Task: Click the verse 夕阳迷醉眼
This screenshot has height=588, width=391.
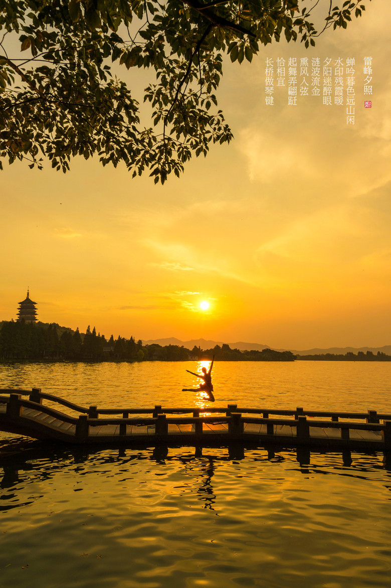Action: 327,81
